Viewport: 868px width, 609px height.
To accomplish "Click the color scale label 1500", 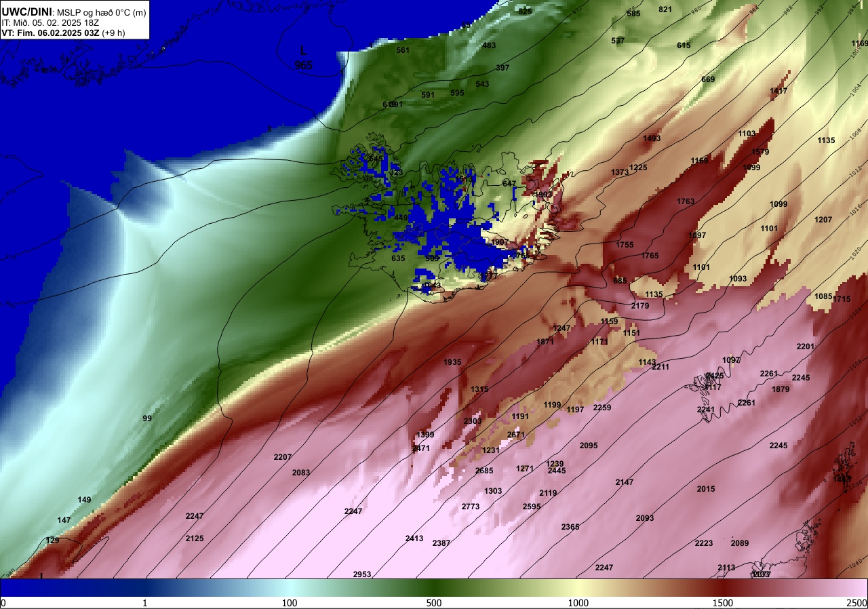I will pos(722,603).
